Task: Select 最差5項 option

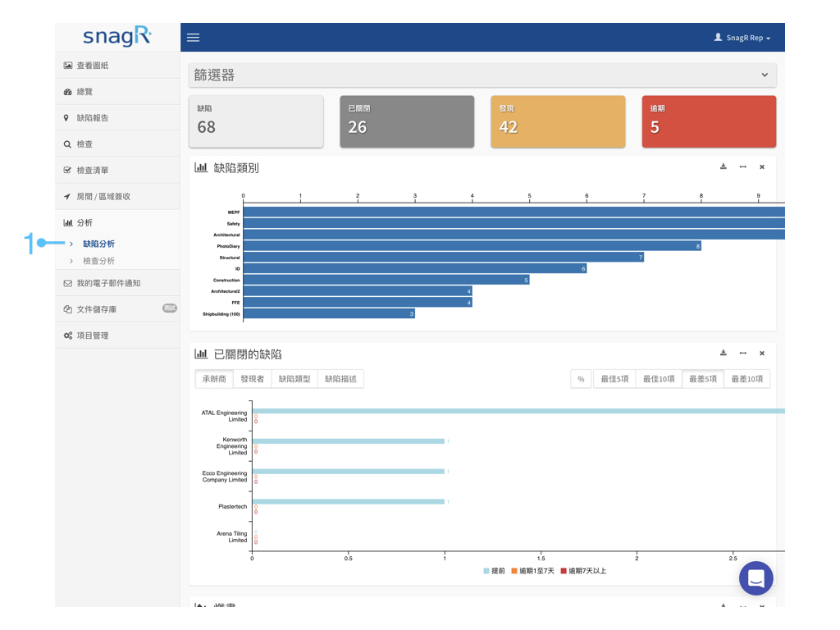Action: pyautogui.click(x=703, y=379)
